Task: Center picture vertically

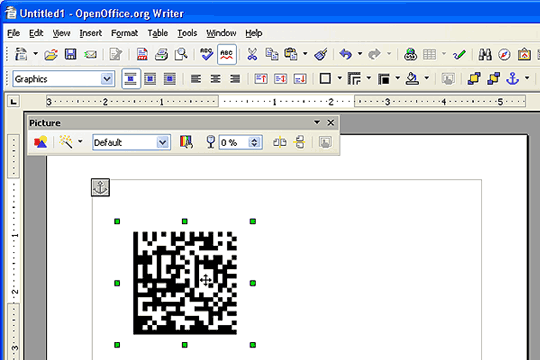Action: click(280, 79)
